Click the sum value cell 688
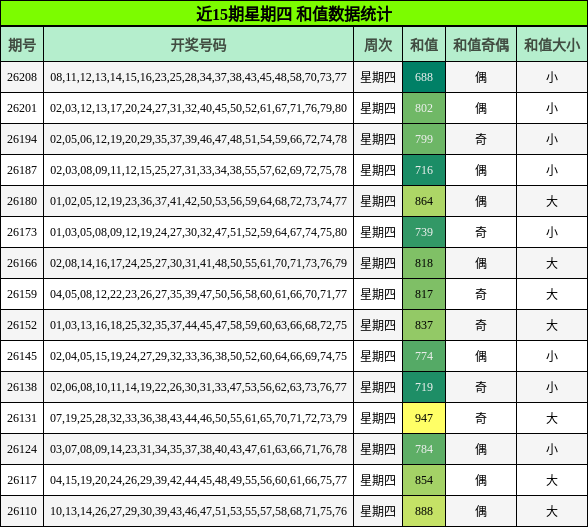Screen dimensions: 588x527 tap(424, 77)
